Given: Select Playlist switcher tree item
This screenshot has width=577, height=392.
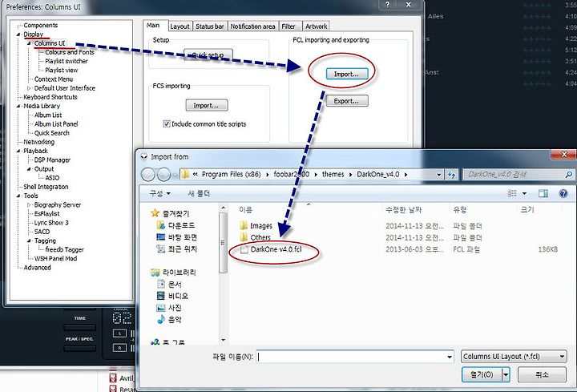Looking at the screenshot, I should pyautogui.click(x=67, y=61).
